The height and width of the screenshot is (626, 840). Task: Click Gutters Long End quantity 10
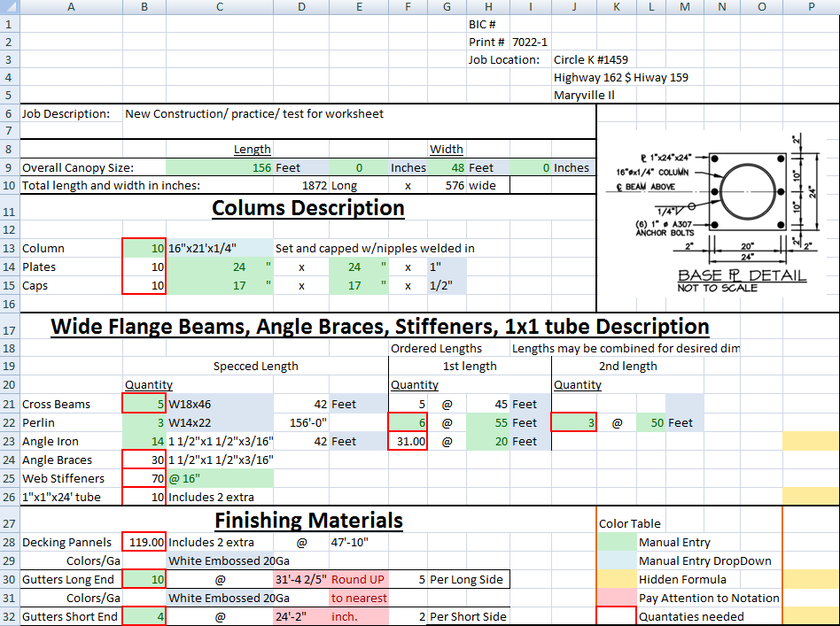tap(144, 579)
